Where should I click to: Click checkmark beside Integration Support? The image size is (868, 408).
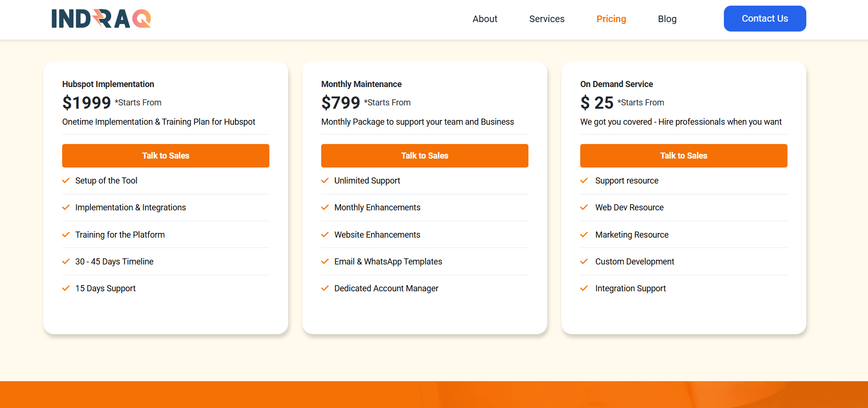584,288
